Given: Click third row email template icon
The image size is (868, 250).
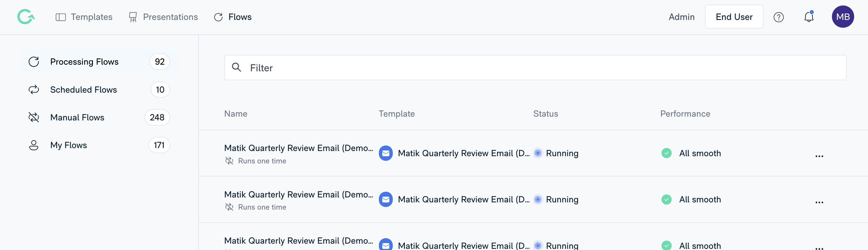Looking at the screenshot, I should (x=386, y=245).
